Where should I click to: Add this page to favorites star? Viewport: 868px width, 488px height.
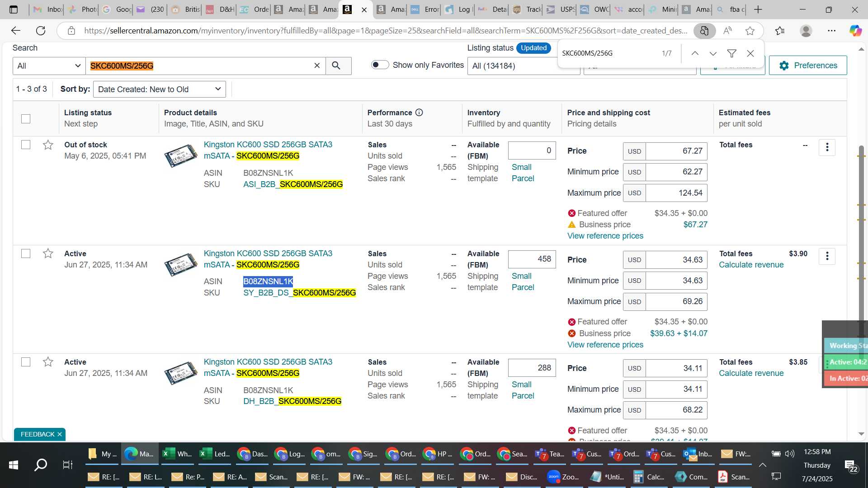point(750,31)
